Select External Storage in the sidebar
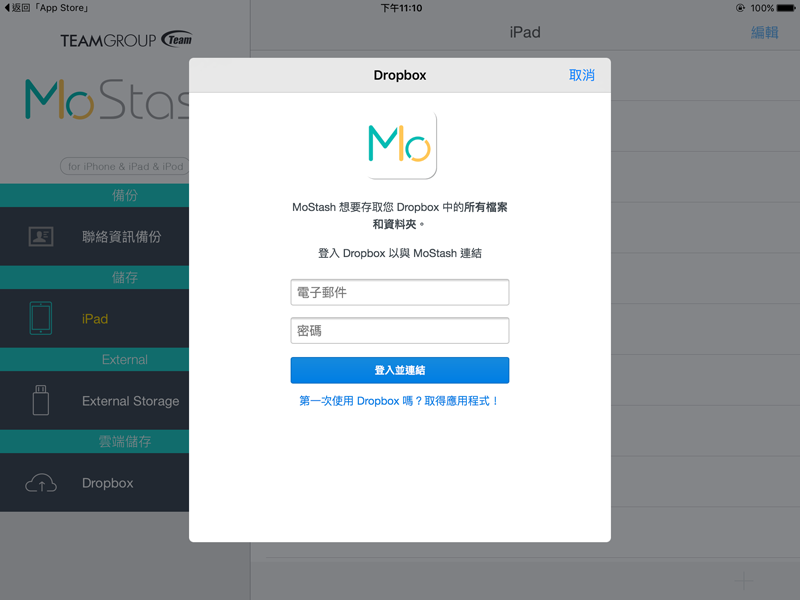The height and width of the screenshot is (600, 800). click(x=94, y=401)
